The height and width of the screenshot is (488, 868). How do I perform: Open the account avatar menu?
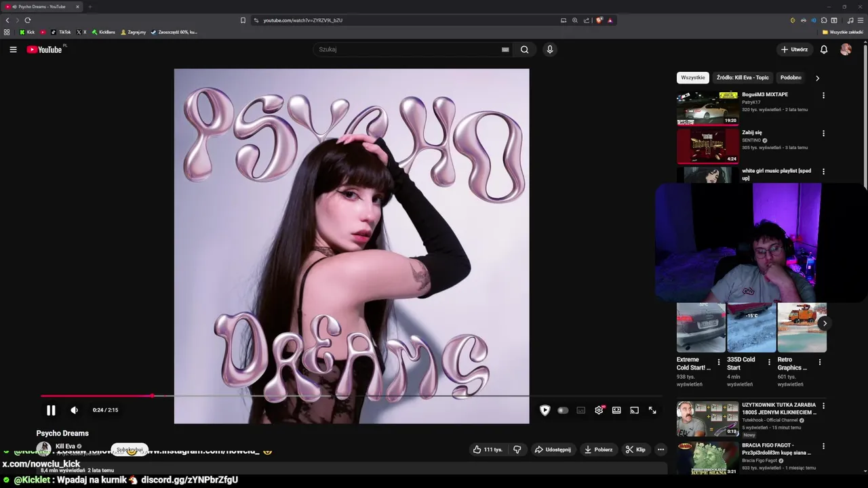coord(846,49)
